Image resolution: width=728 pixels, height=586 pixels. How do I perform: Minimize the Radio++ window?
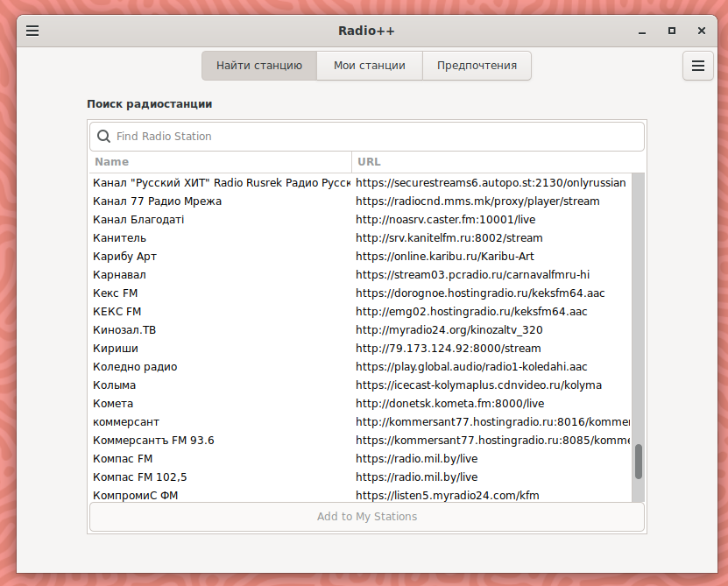(642, 32)
